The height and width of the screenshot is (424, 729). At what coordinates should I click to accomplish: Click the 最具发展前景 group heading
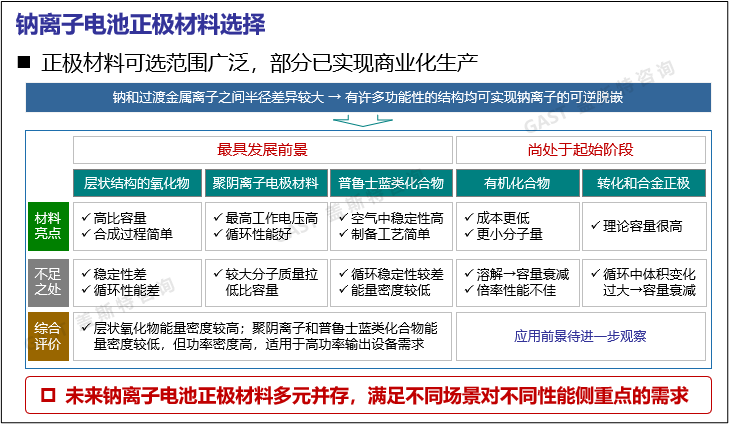[262, 150]
